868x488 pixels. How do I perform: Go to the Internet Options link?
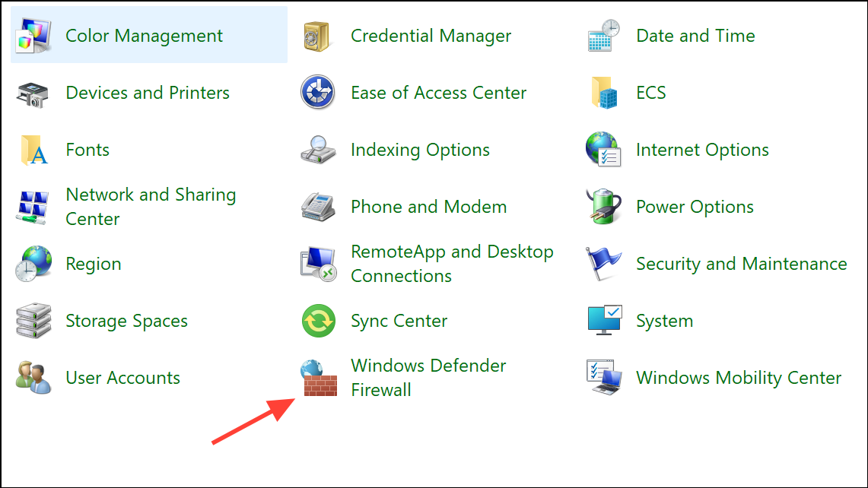(702, 150)
